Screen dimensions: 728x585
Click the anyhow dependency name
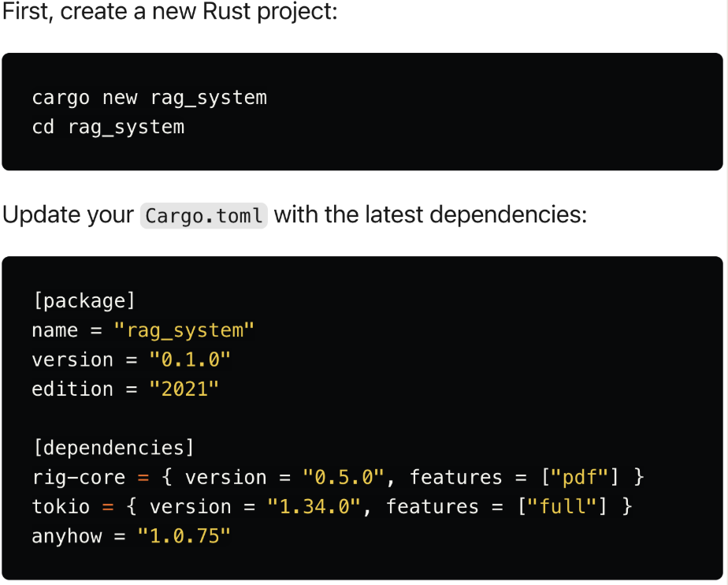67,536
